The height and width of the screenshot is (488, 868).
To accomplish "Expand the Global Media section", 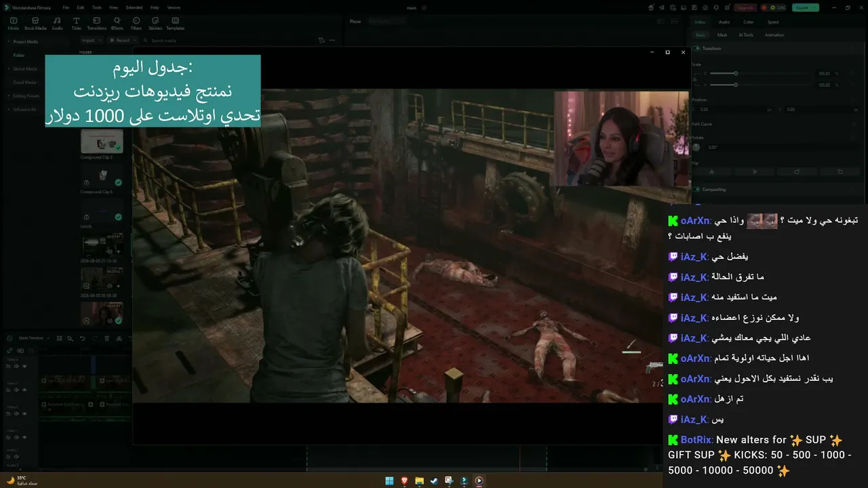I will point(9,68).
